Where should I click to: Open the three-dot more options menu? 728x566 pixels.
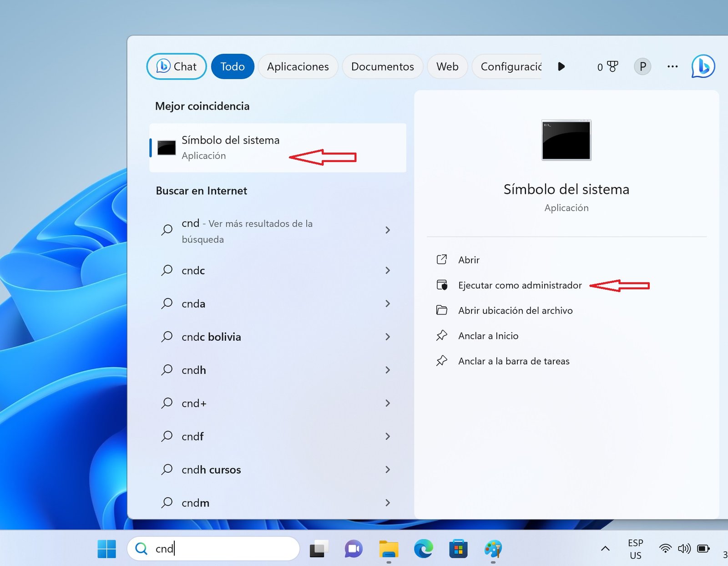pos(672,67)
